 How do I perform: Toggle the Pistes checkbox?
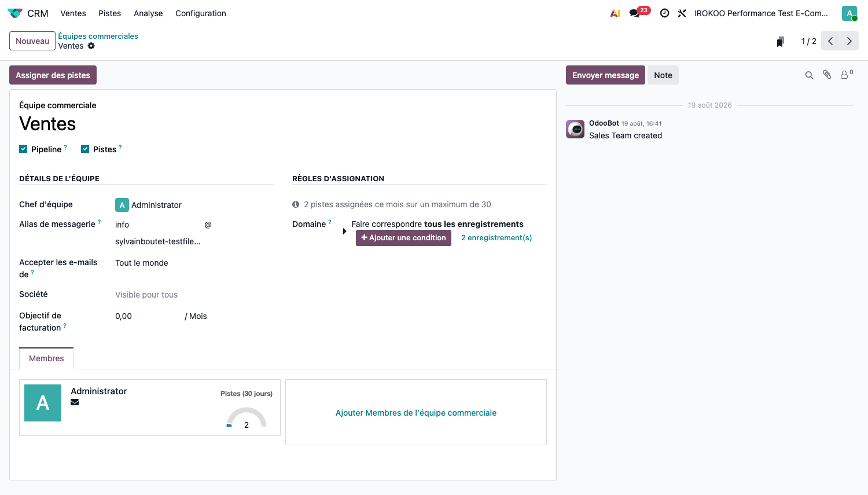tap(85, 149)
